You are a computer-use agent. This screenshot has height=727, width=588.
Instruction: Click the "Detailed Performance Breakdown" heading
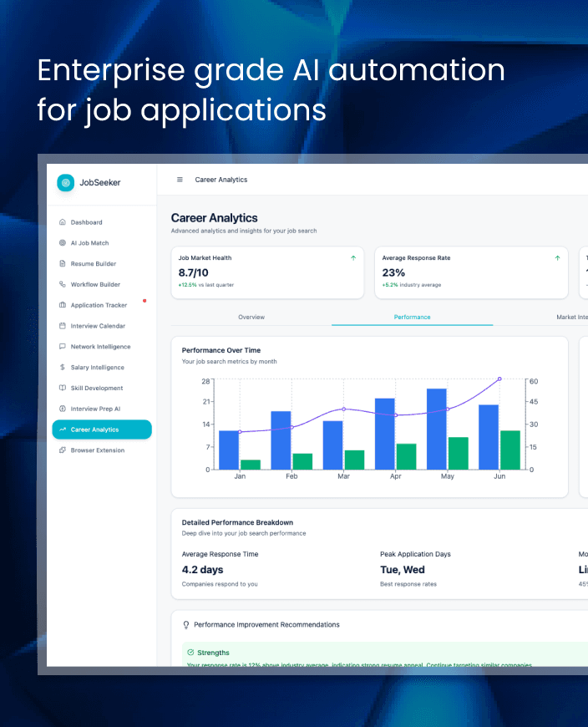tap(237, 522)
